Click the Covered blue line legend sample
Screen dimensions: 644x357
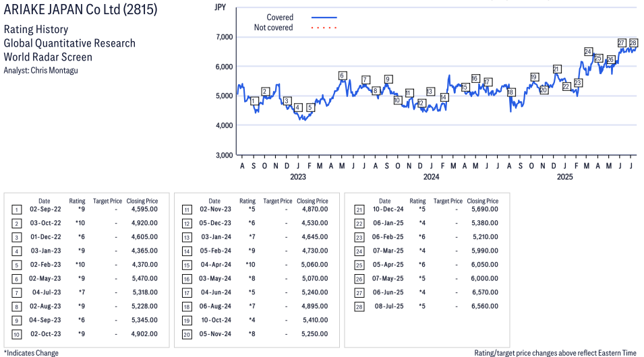point(324,18)
